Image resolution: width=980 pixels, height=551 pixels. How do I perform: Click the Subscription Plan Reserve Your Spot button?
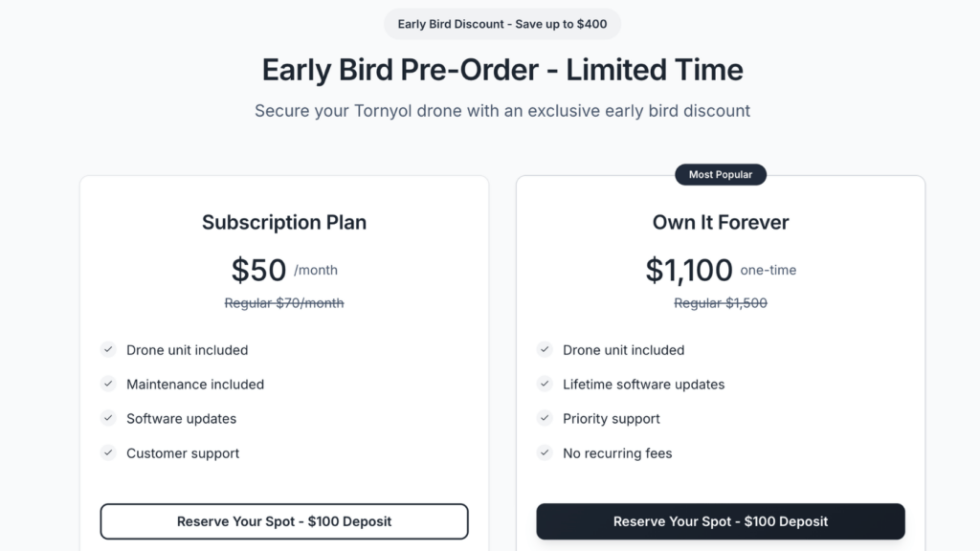(283, 521)
